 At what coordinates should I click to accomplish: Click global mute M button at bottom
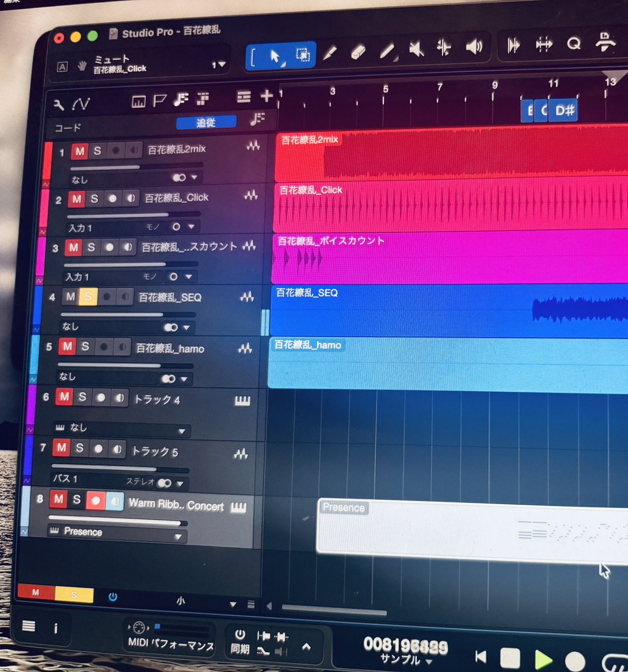tap(36, 592)
